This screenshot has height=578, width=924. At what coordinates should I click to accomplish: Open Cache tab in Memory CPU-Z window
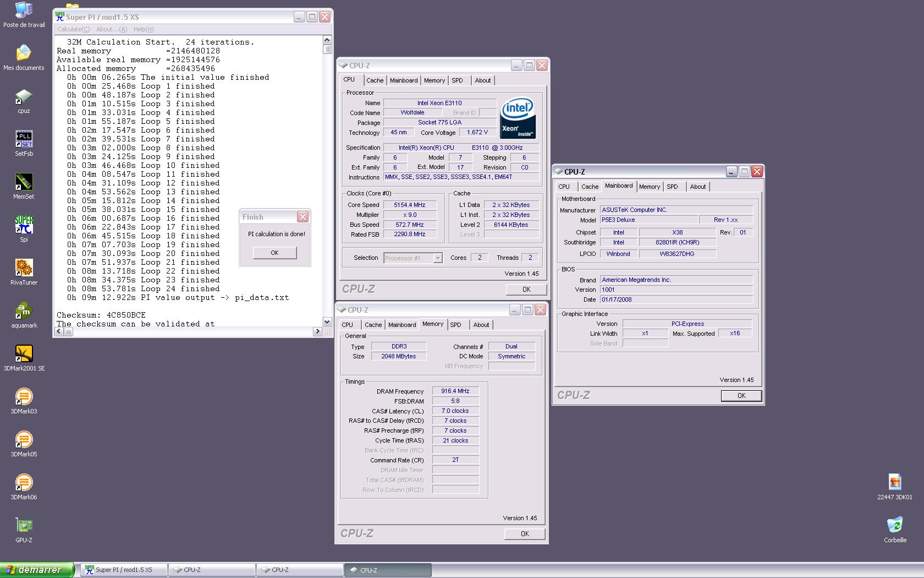pyautogui.click(x=373, y=325)
